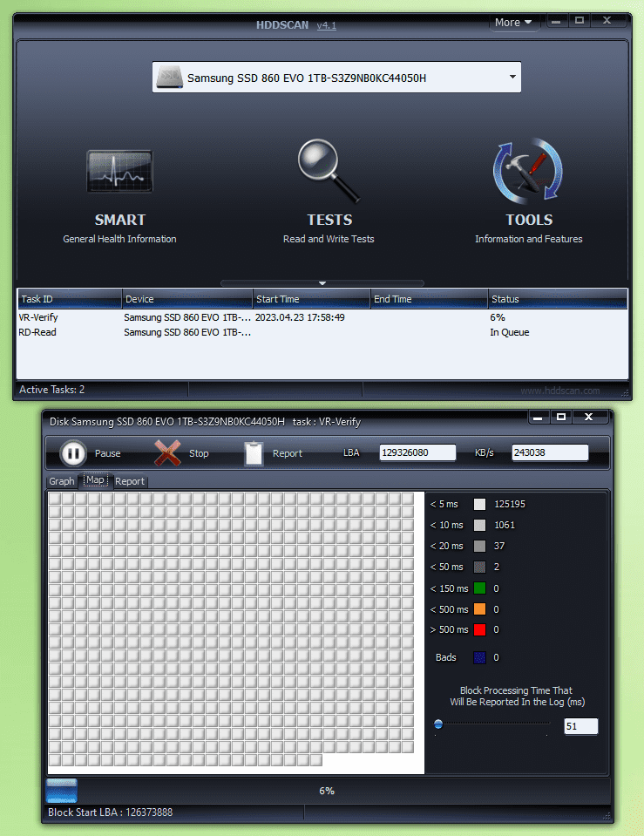
Task: Click the 6% scan progress bar
Action: pos(327,791)
